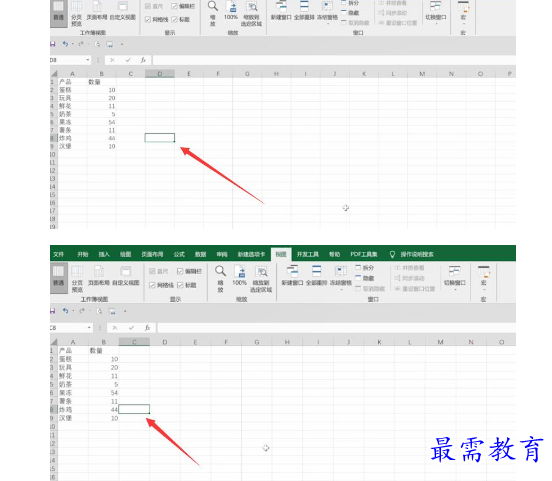The image size is (552, 481).
Task: Click Zoom magnifier in lower Excel ribbon
Action: [x=220, y=278]
